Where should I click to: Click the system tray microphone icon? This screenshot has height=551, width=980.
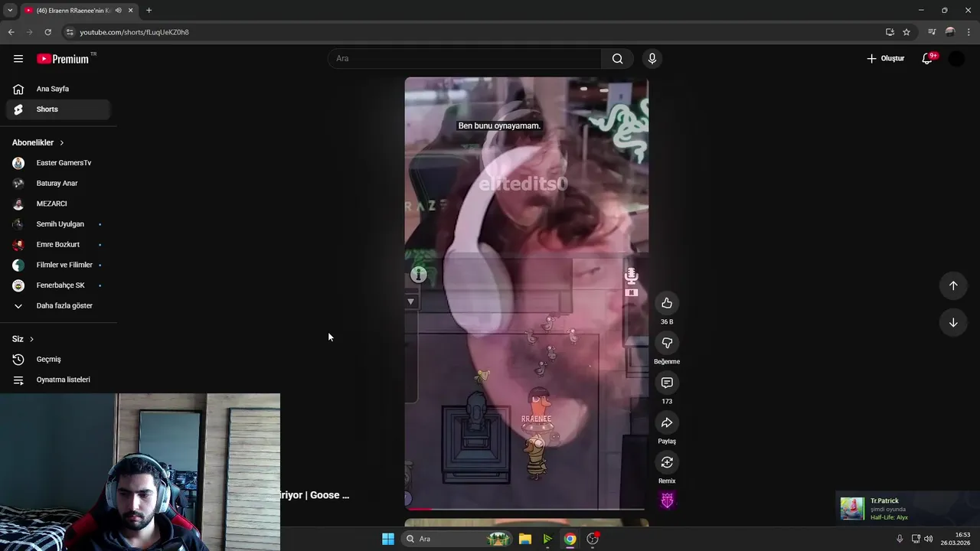point(900,539)
